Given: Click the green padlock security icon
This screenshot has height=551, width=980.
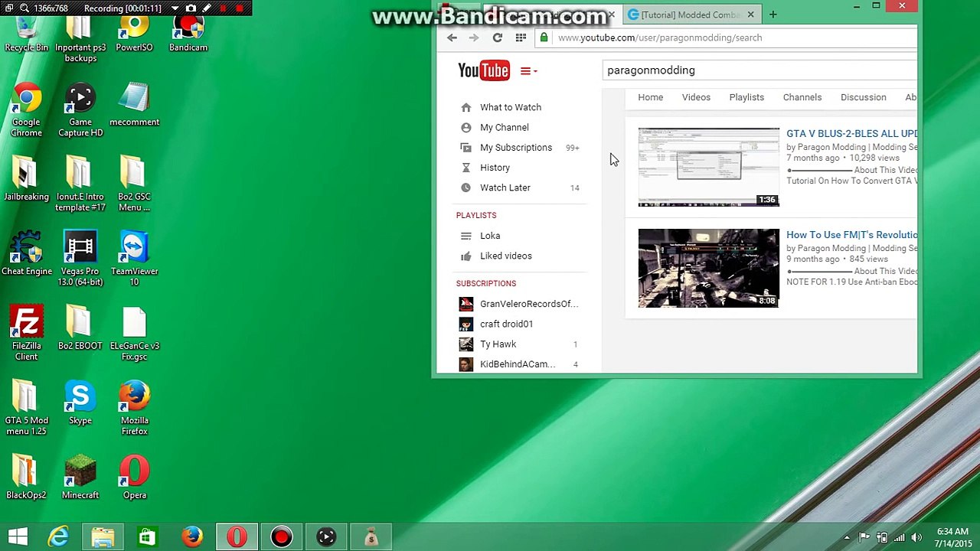Looking at the screenshot, I should 543,37.
